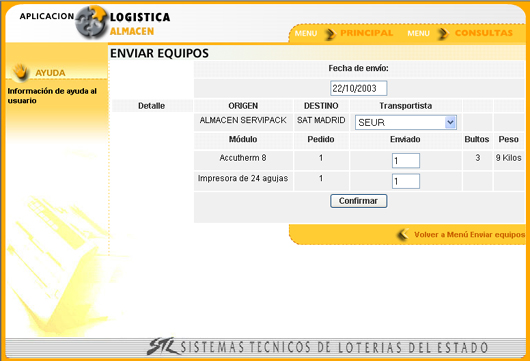The width and height of the screenshot is (530, 361).
Task: Focus the Enviado field for Impresora de 24 agujas
Action: [x=406, y=181]
